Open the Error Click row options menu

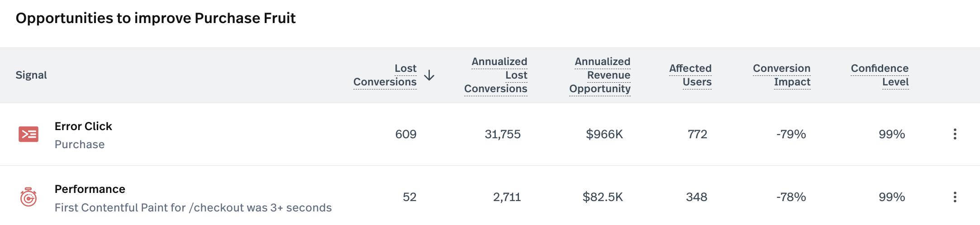click(955, 134)
